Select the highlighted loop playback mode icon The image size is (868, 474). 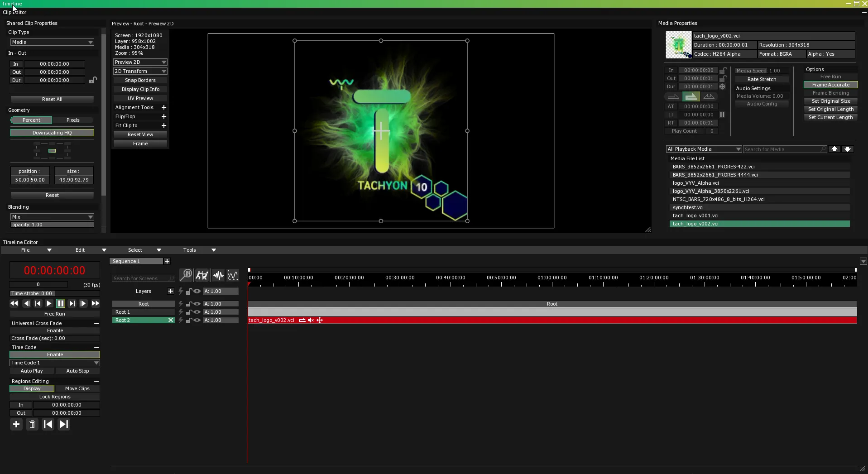[691, 96]
